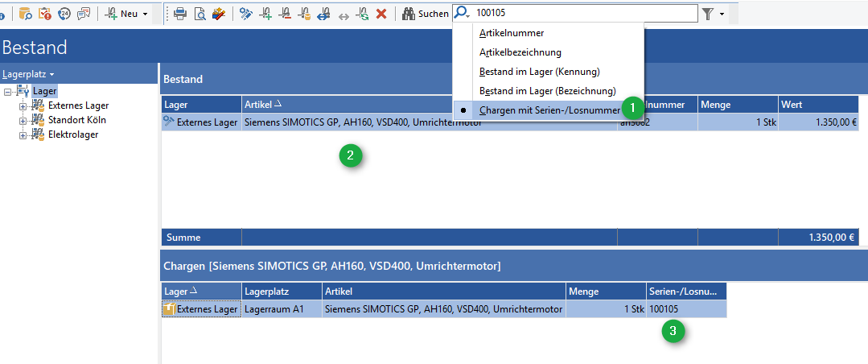Screen dimensions: 868x364
Task: Click Externes Lager cell in Chargen table
Action: (201, 309)
